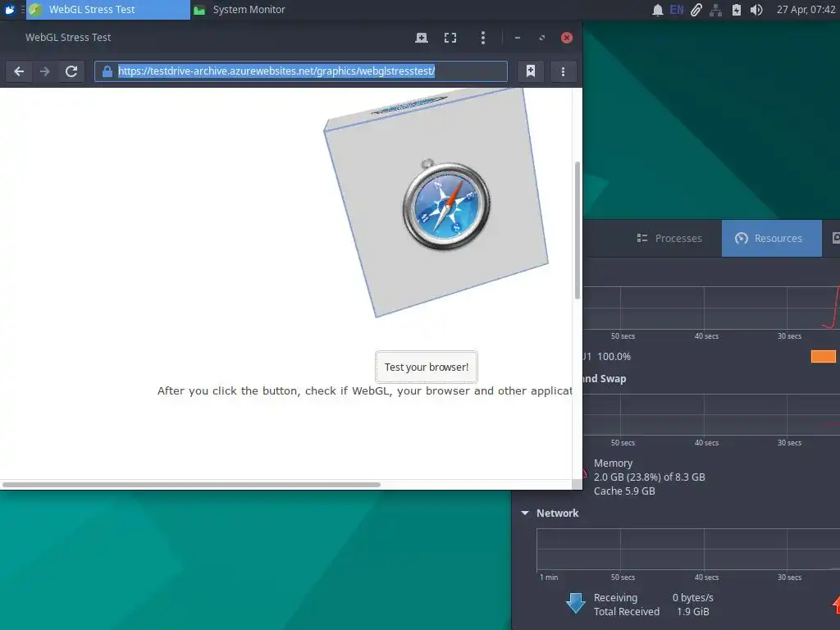Image resolution: width=840 pixels, height=630 pixels.
Task: Collapse the Network section in System Monitor
Action: click(525, 514)
